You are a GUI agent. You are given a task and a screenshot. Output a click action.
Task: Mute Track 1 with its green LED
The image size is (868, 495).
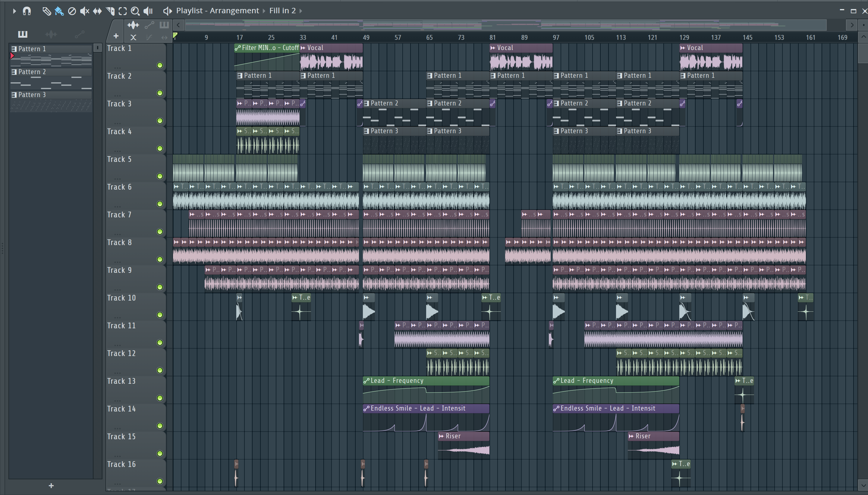[160, 65]
